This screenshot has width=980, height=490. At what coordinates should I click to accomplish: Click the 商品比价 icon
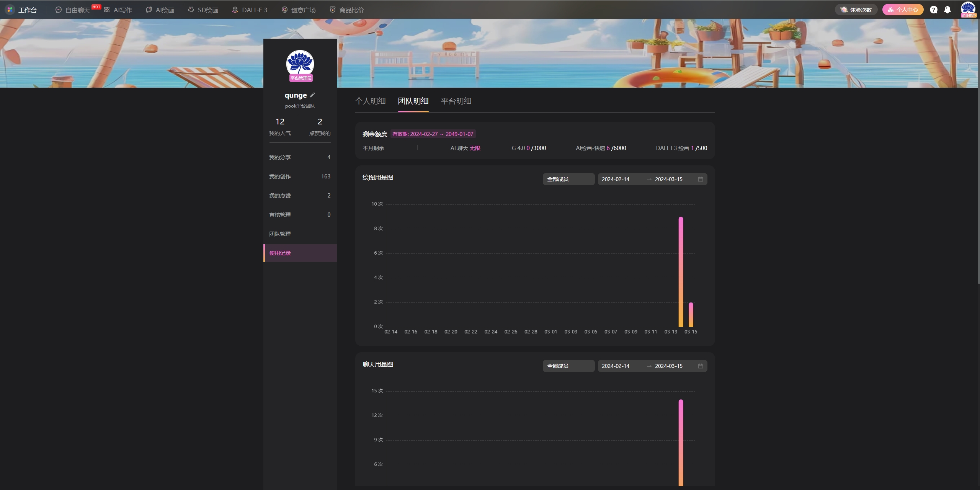click(333, 10)
